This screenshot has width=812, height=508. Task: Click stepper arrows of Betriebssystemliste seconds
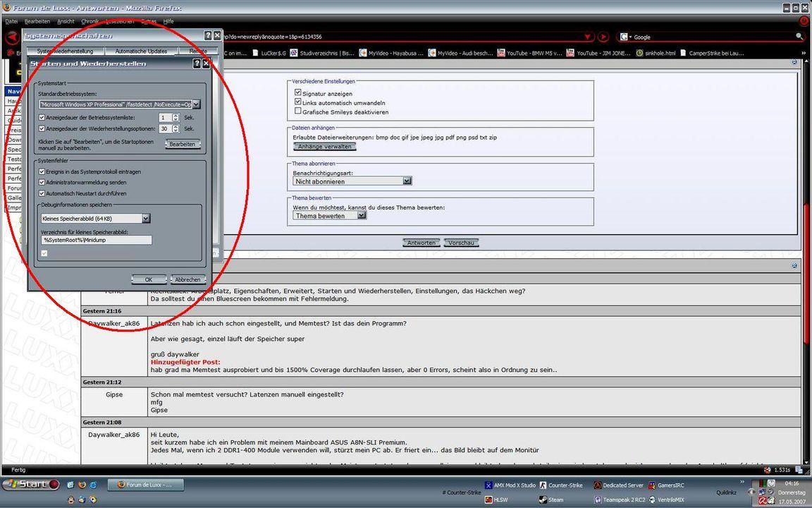(176, 118)
